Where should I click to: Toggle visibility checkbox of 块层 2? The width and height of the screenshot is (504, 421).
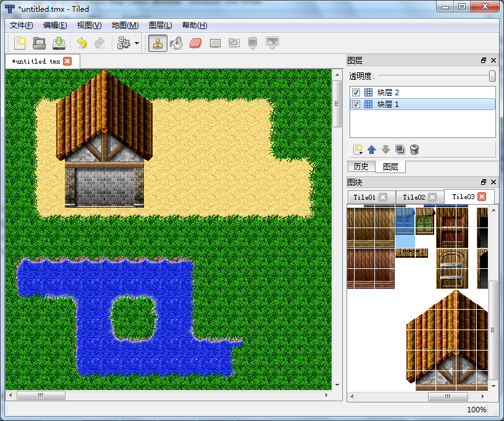[x=356, y=93]
